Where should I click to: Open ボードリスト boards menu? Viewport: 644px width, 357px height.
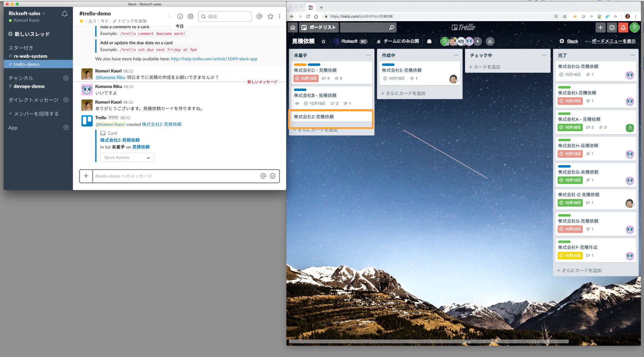[319, 27]
